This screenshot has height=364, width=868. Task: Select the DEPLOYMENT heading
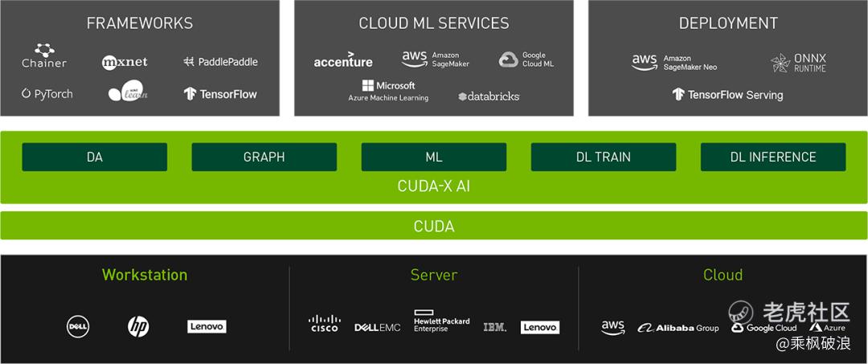pos(728,23)
